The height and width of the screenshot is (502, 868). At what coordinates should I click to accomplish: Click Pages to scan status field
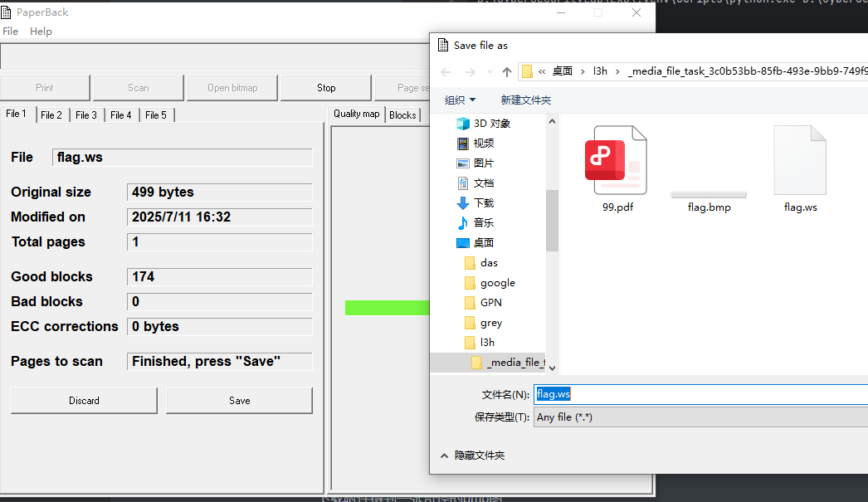220,362
